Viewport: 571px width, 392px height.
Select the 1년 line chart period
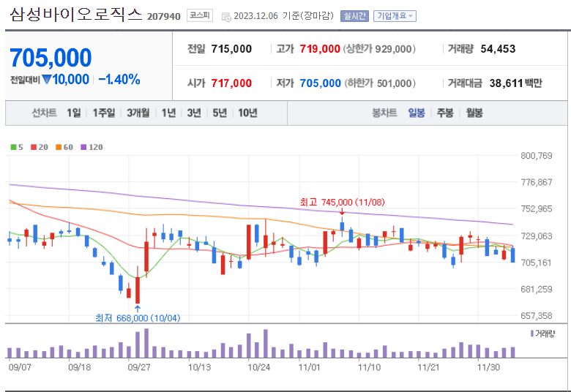(x=168, y=113)
